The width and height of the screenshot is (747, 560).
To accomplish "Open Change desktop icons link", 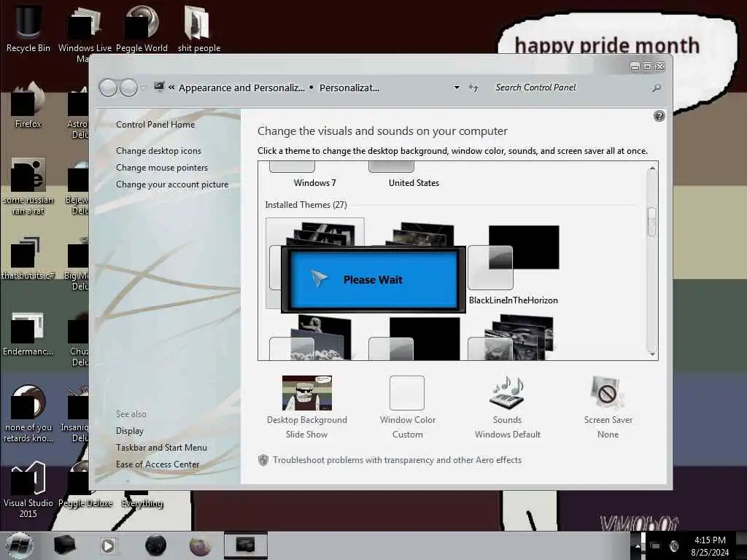I will pyautogui.click(x=158, y=150).
